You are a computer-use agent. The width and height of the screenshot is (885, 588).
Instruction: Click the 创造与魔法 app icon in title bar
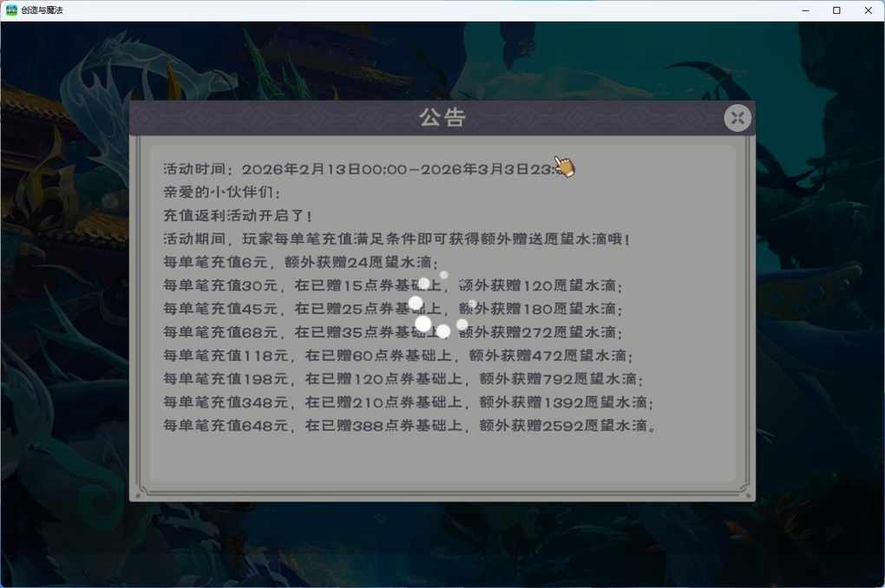[x=11, y=10]
